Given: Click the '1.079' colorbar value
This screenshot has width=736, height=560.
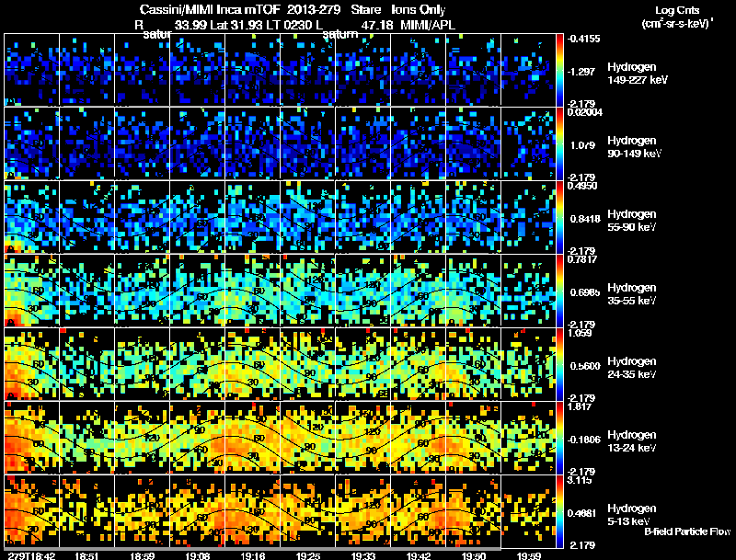Looking at the screenshot, I should (x=582, y=145).
